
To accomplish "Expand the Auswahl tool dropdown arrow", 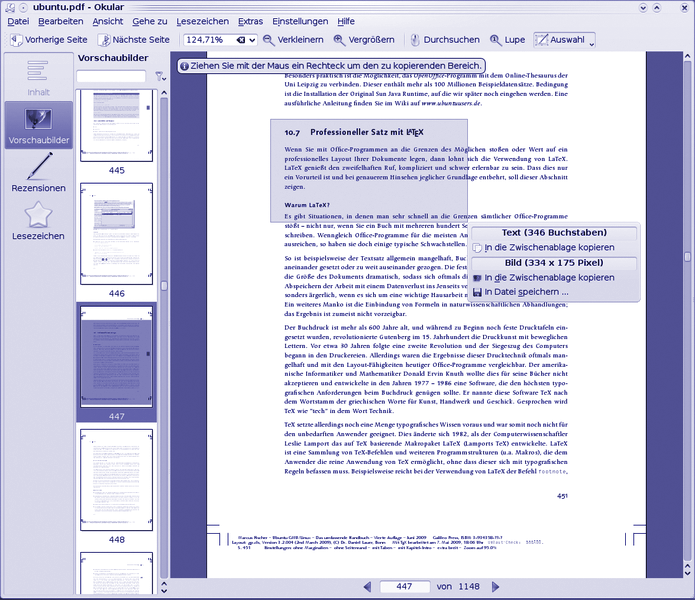I will [x=591, y=42].
